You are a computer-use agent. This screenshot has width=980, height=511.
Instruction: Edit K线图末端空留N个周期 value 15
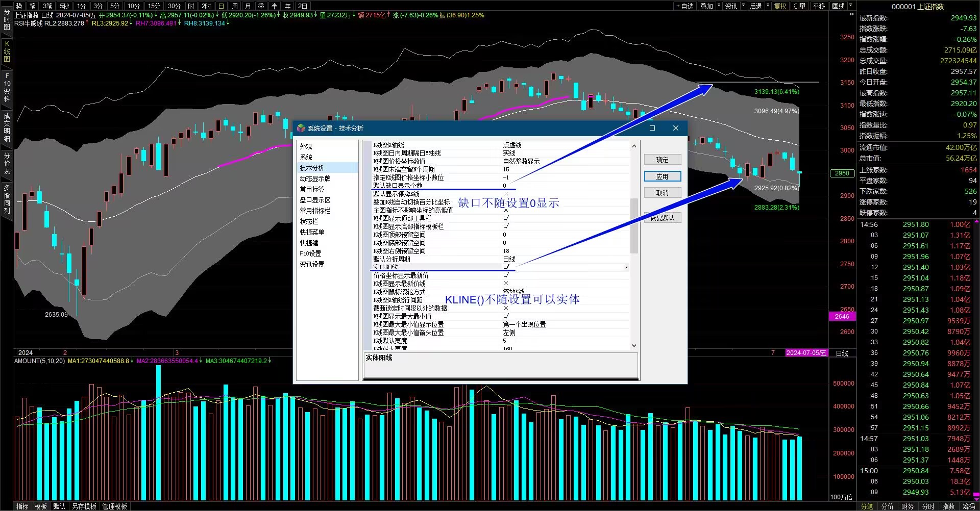(x=506, y=169)
